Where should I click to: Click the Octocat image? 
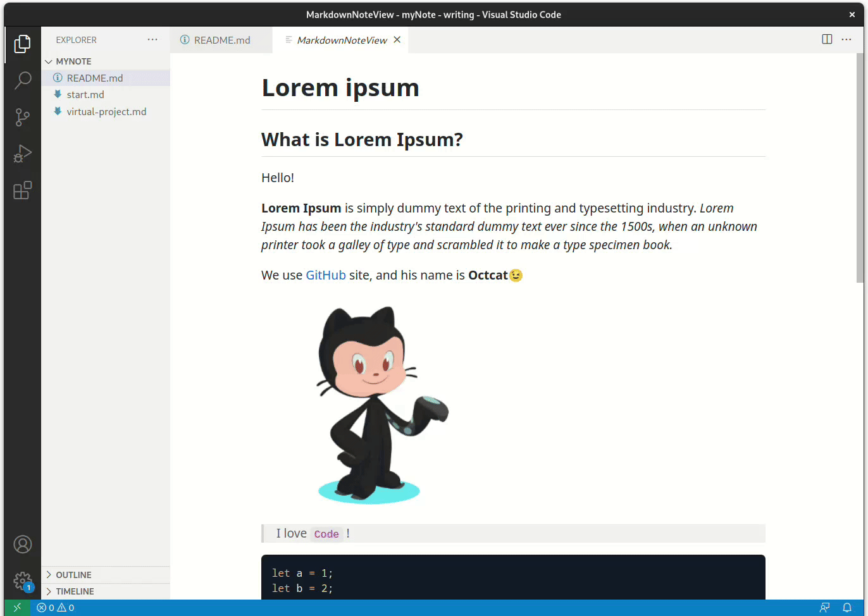pos(382,405)
